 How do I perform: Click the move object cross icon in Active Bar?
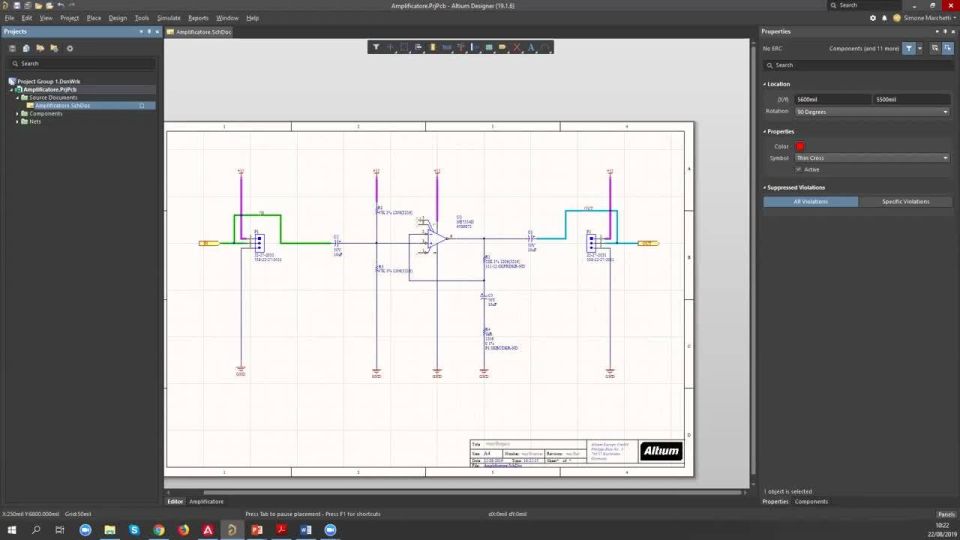pyautogui.click(x=390, y=47)
